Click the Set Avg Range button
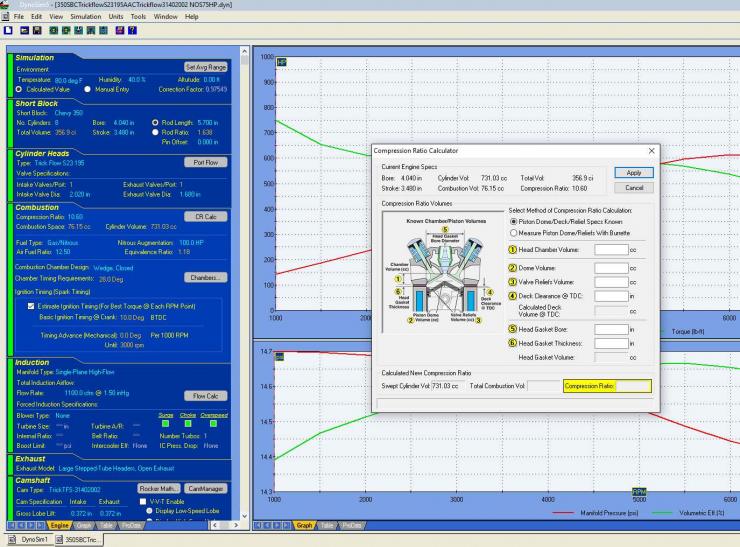 206,67
